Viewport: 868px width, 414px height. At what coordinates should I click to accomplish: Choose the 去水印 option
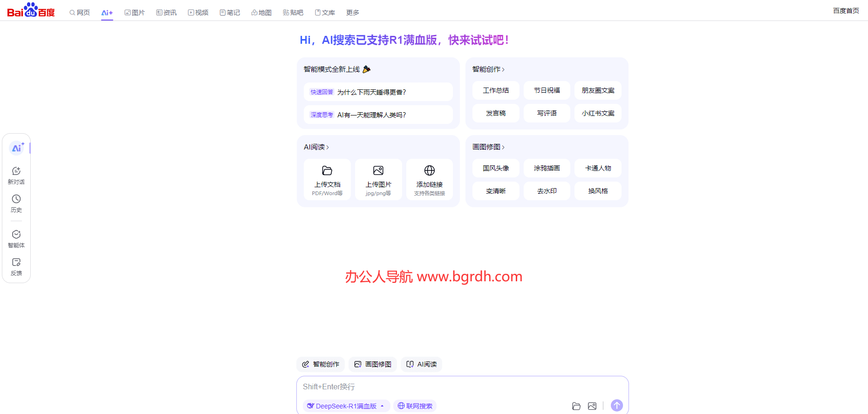click(x=547, y=191)
